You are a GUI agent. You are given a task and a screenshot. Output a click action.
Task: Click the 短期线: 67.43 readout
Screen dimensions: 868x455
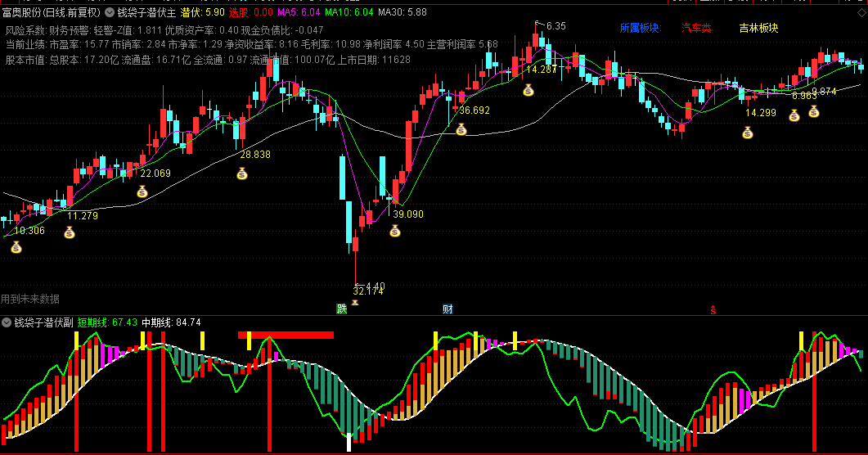pyautogui.click(x=107, y=322)
